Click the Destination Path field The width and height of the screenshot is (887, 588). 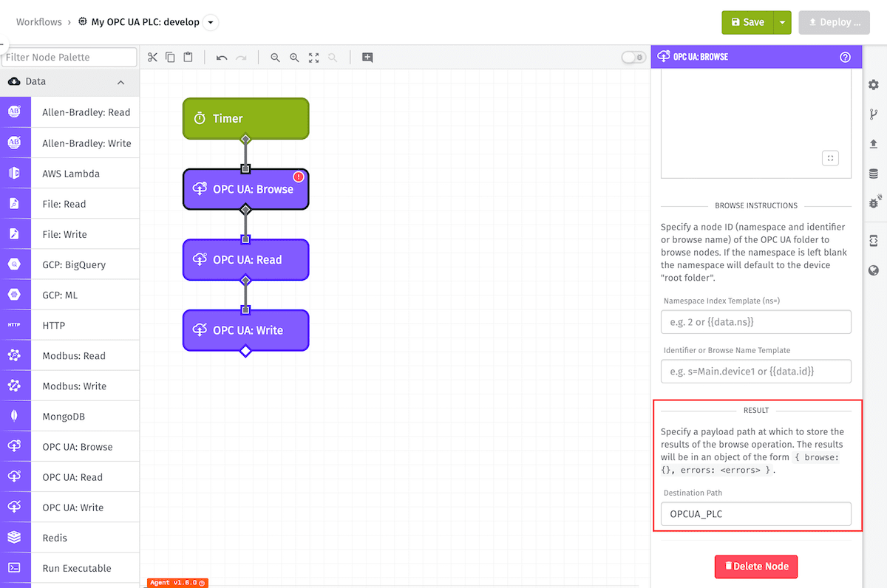[756, 514]
